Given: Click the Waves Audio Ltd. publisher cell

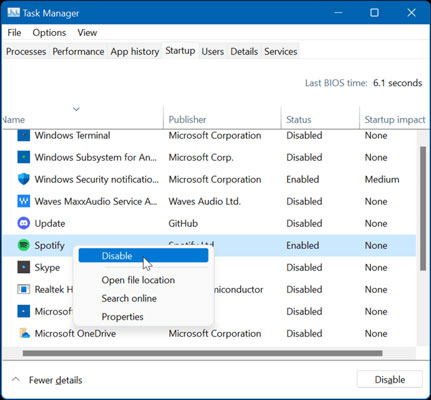Looking at the screenshot, I should (204, 201).
